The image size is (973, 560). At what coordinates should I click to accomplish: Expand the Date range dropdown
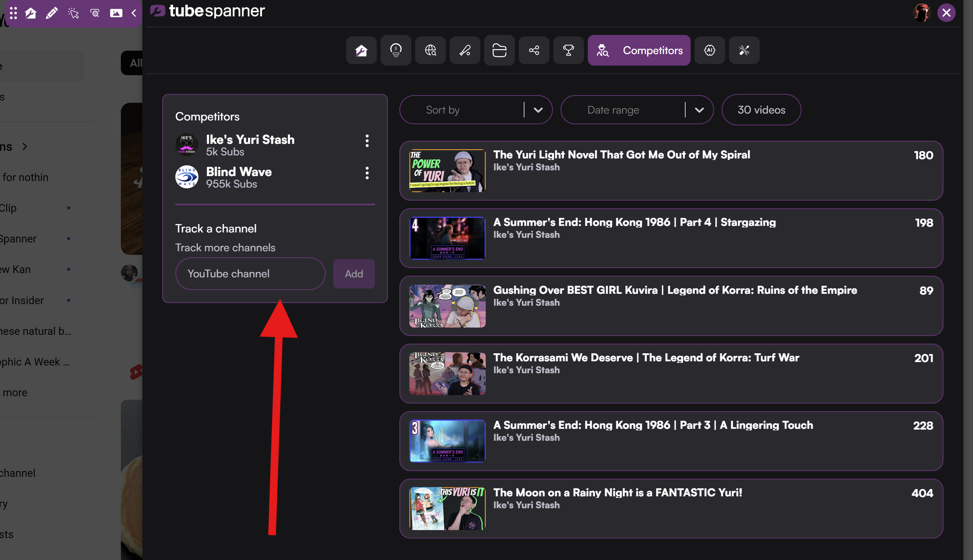click(637, 110)
